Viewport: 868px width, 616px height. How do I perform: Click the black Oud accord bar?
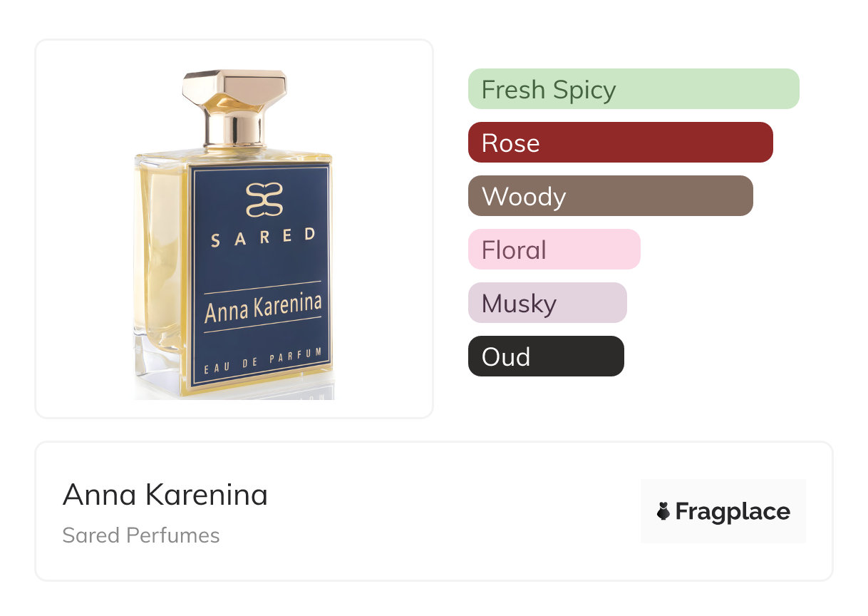tap(545, 356)
